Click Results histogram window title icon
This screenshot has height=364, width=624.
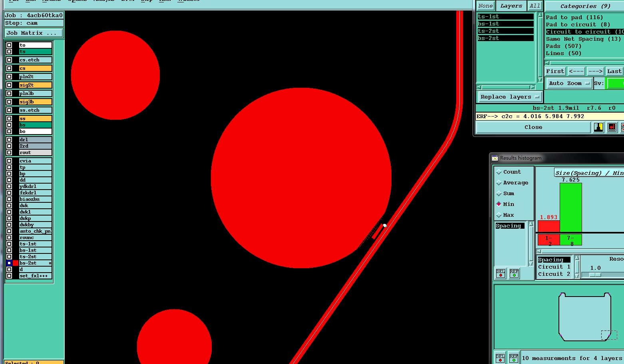coord(495,158)
